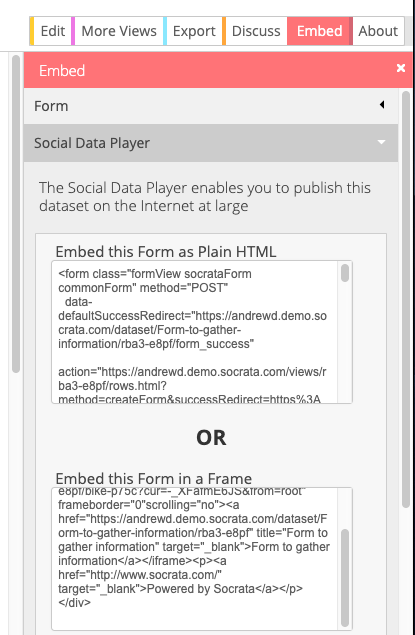The image size is (415, 635).
Task: Click the left page scrollbar thumb
Action: coord(16,214)
